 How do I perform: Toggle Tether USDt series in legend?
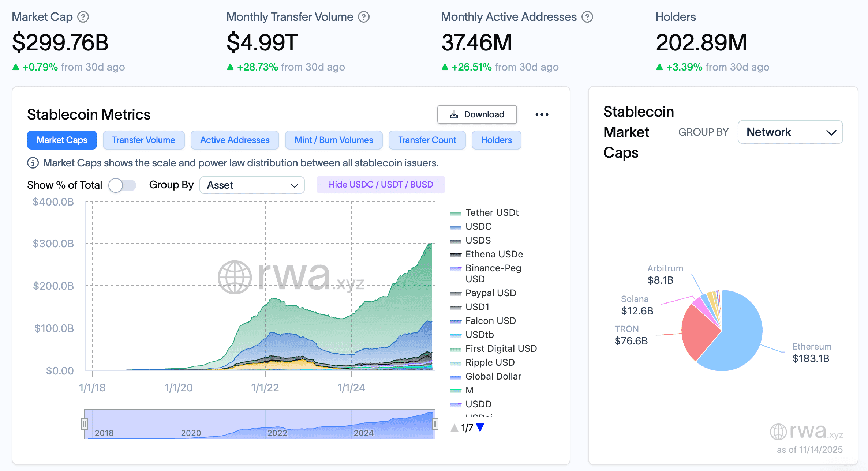(x=491, y=212)
